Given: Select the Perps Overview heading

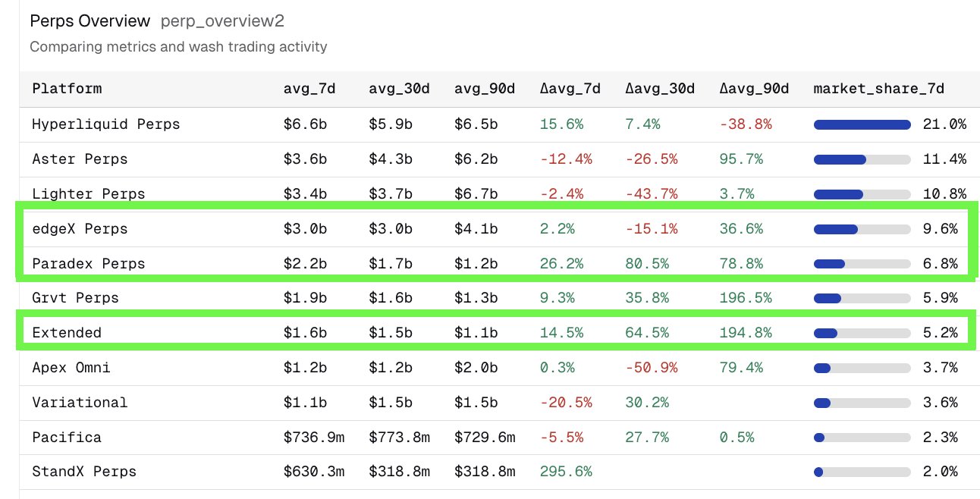Looking at the screenshot, I should tap(90, 20).
